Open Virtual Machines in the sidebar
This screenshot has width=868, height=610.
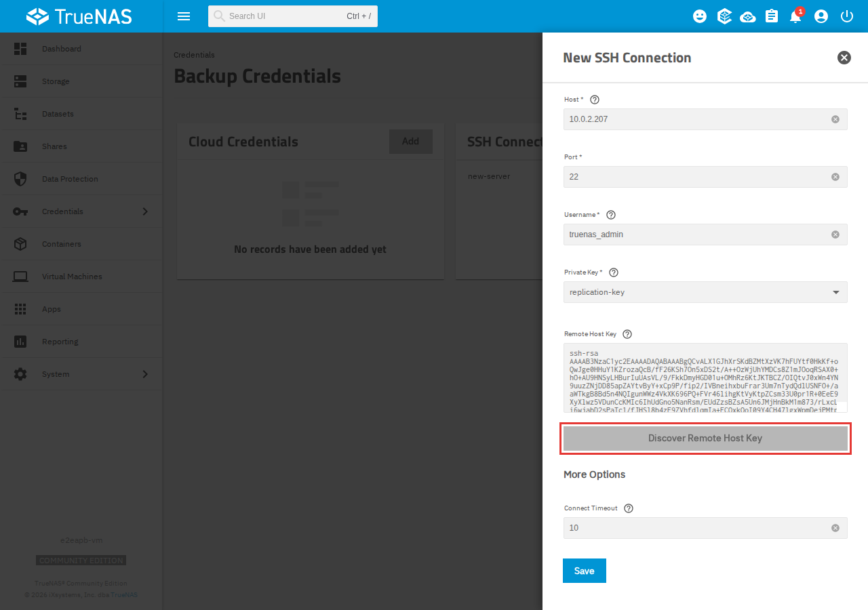[x=81, y=277]
